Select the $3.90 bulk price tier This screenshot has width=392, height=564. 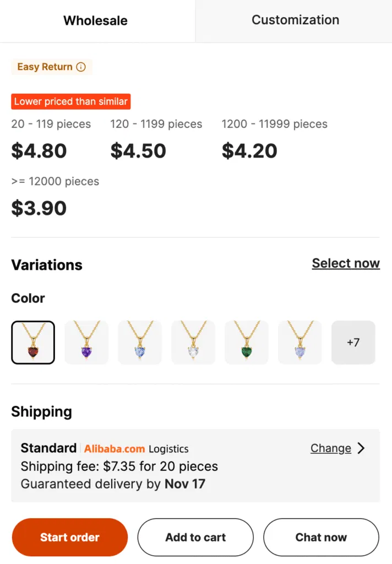click(x=39, y=208)
